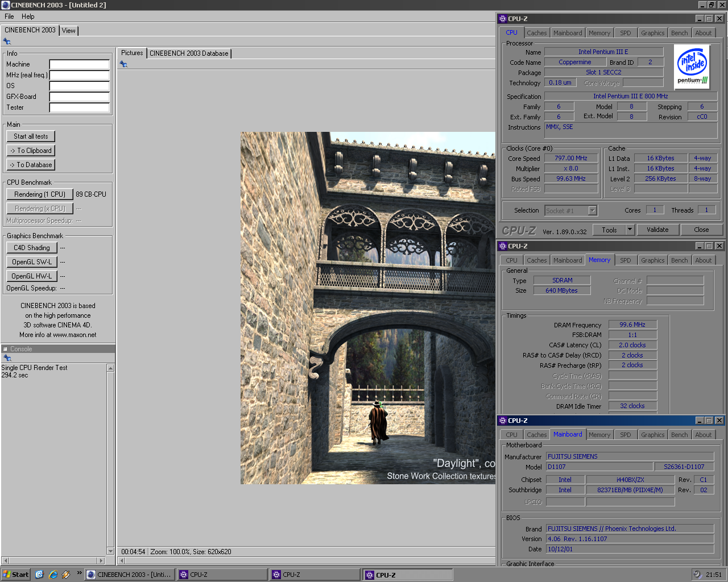Launch Internet Explorer from the quick launch bar
The width and height of the screenshot is (728, 582).
pos(53,575)
